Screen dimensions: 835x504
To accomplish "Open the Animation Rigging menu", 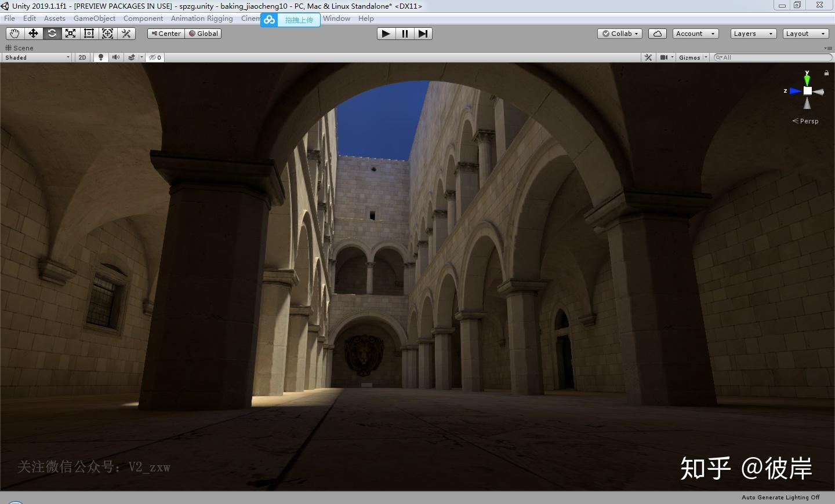I will 202,19.
